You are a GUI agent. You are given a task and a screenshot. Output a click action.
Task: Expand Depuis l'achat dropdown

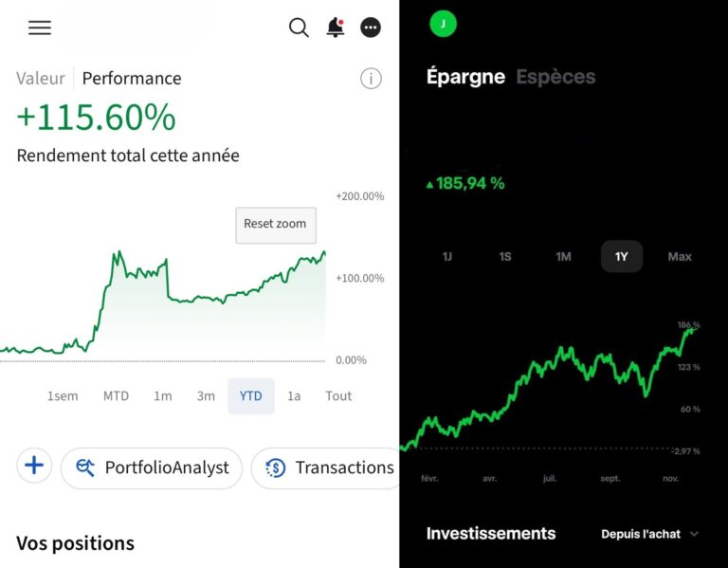(x=649, y=534)
